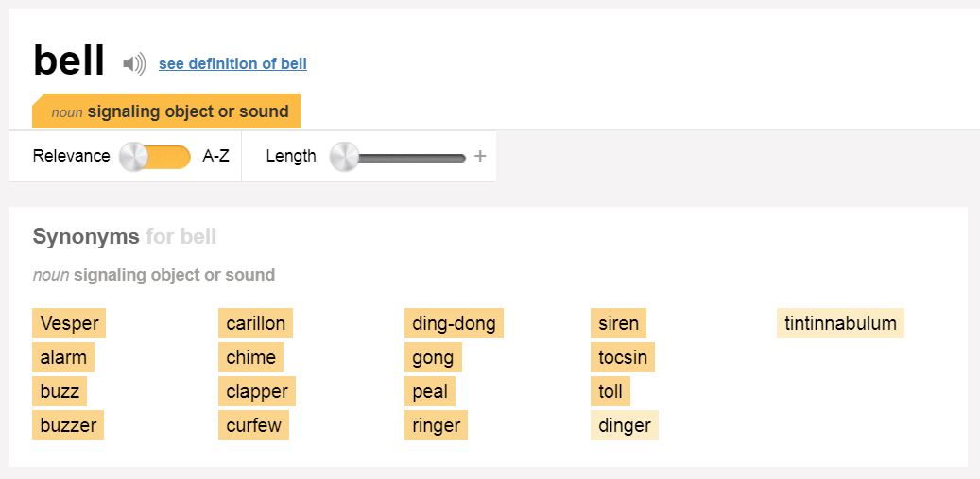Select the 'buzzer' synonym
Screen dimensions: 980x479
point(68,425)
